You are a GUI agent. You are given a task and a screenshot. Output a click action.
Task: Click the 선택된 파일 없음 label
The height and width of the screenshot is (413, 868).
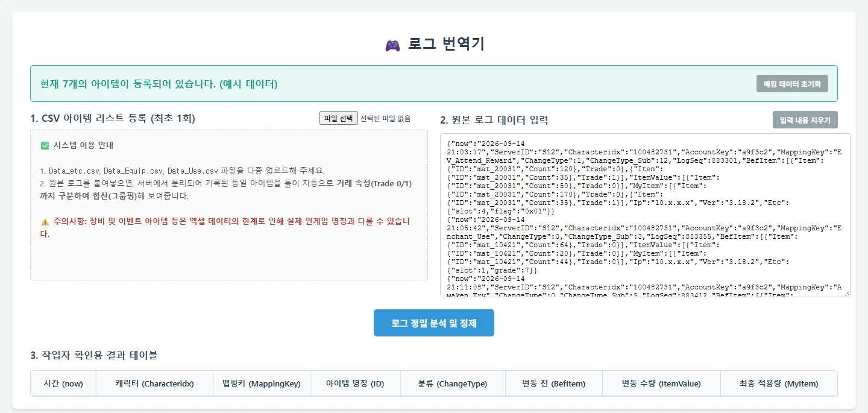point(386,118)
